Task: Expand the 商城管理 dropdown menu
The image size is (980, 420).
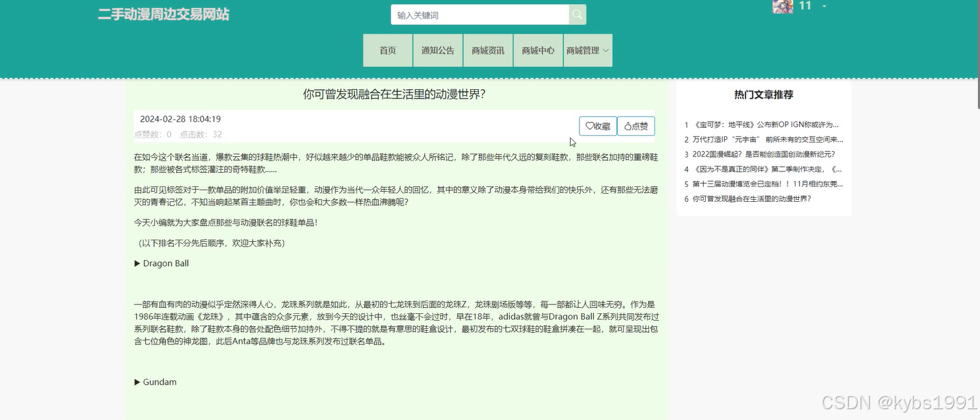Action: point(588,51)
